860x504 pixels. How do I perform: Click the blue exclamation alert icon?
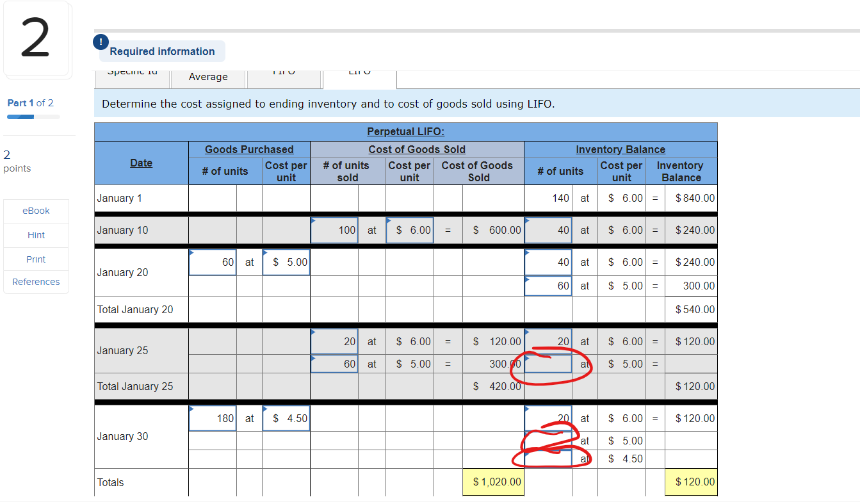(x=101, y=42)
